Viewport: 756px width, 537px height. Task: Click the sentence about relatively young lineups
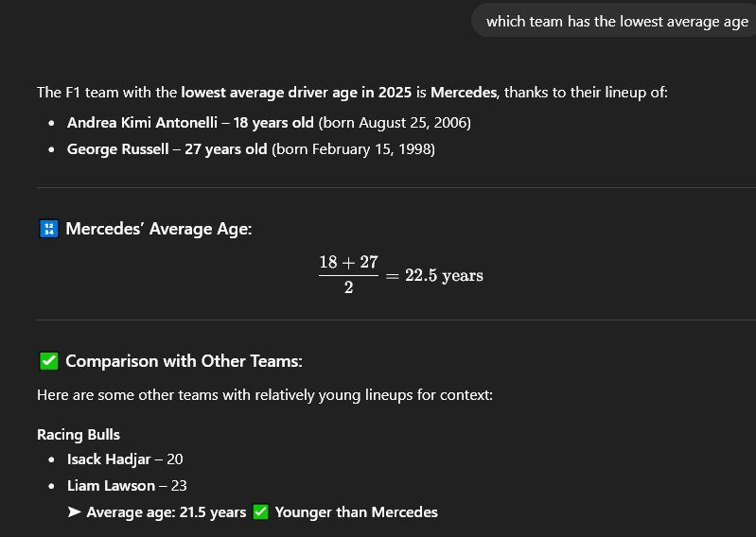point(265,395)
